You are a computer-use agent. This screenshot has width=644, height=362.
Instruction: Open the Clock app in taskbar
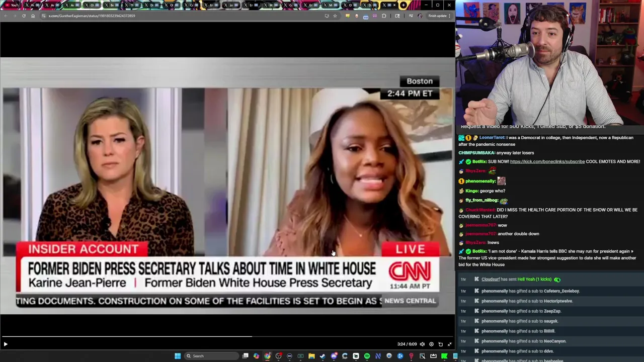pos(389,356)
